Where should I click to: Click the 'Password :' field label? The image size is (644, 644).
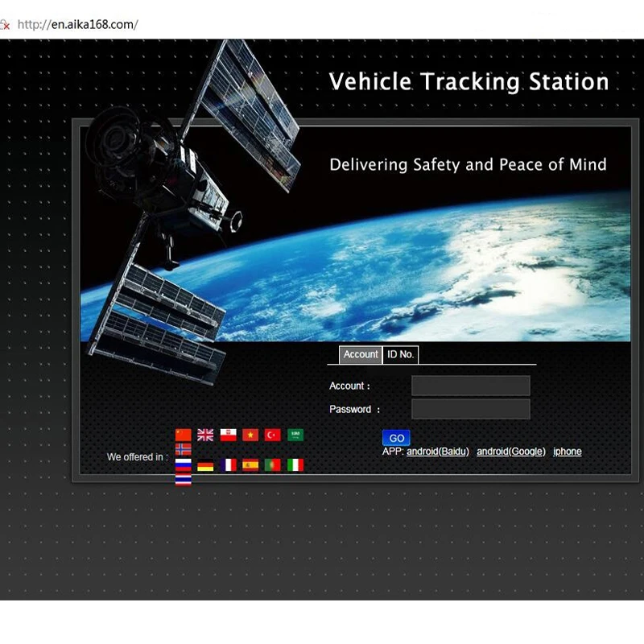click(x=355, y=410)
